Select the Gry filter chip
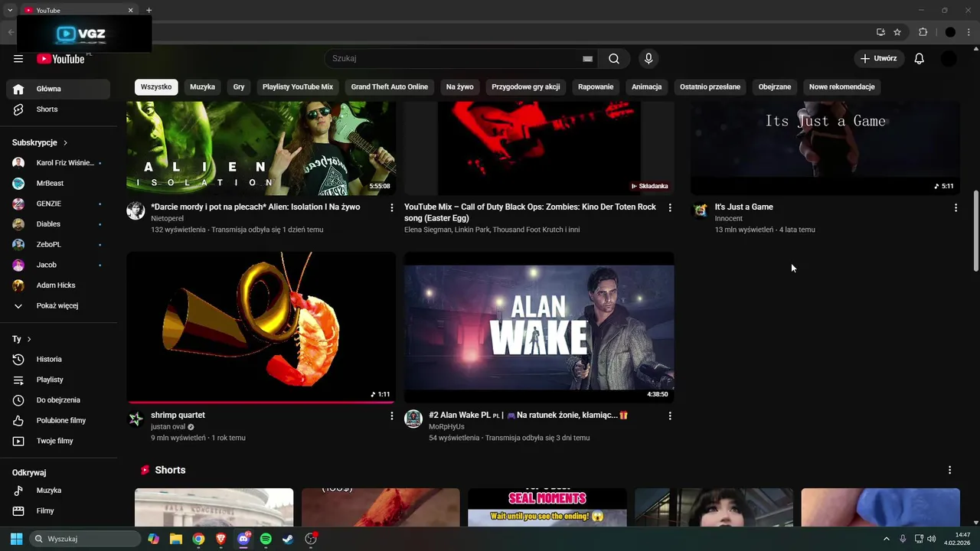The image size is (980, 551). [239, 87]
